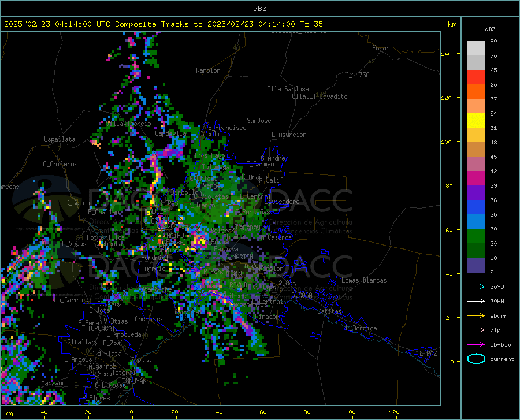Click the L_Asuncion label

click(289, 135)
